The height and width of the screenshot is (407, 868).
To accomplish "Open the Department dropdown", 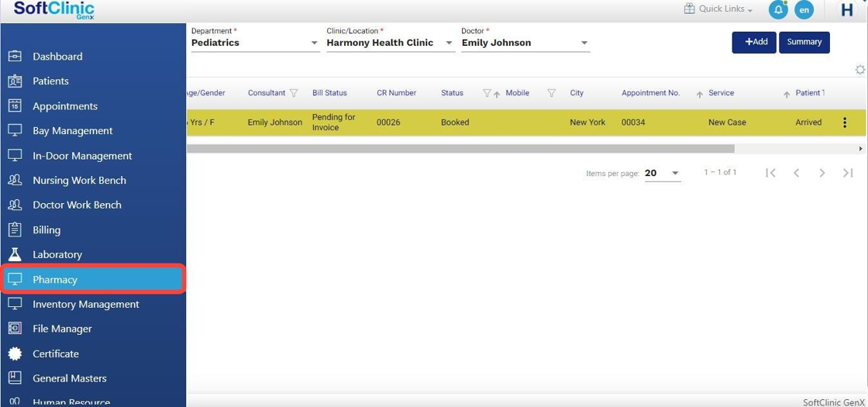I will point(255,43).
